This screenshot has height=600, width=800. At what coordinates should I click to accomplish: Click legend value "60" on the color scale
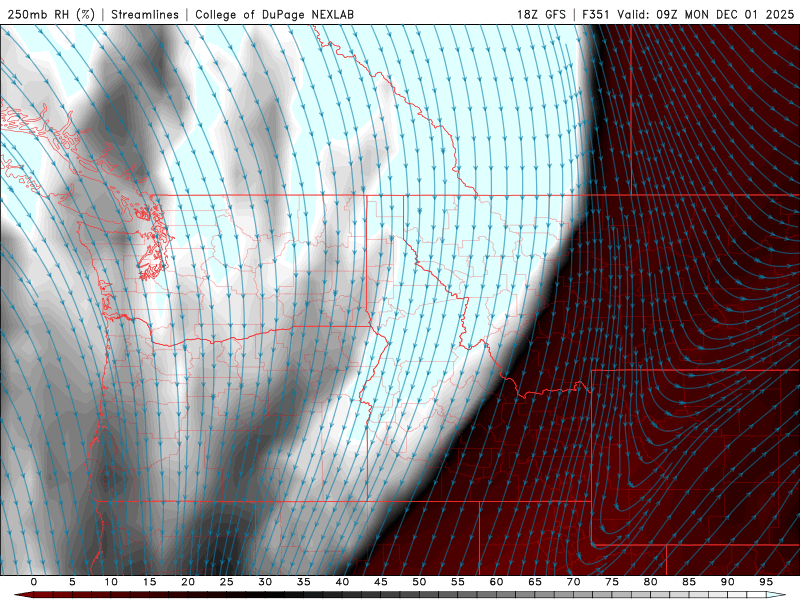(496, 582)
